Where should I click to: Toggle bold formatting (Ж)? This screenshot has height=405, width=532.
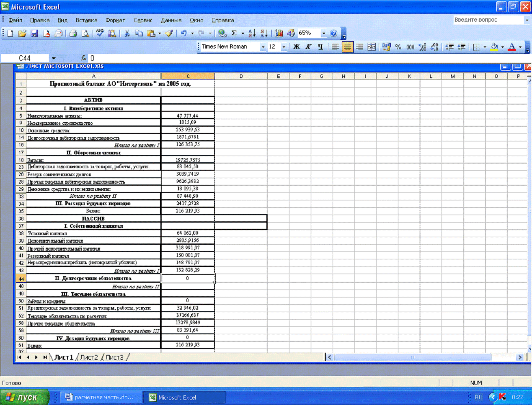point(296,46)
